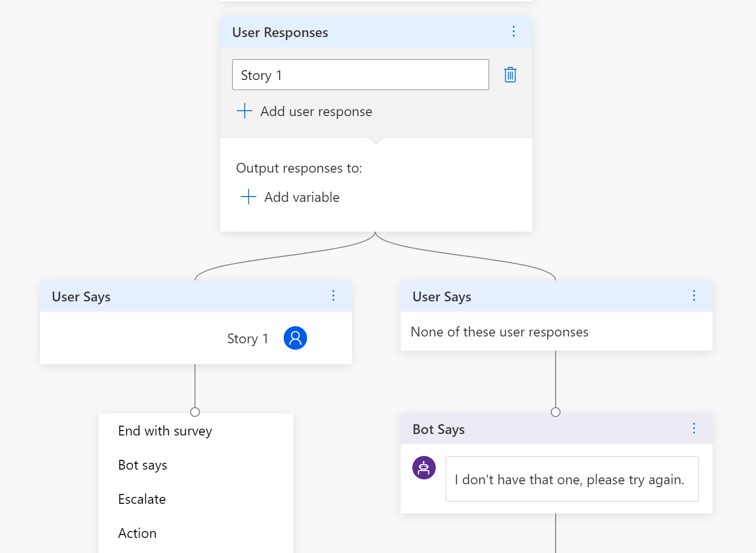Click the plus icon beside Add variable

tap(248, 197)
